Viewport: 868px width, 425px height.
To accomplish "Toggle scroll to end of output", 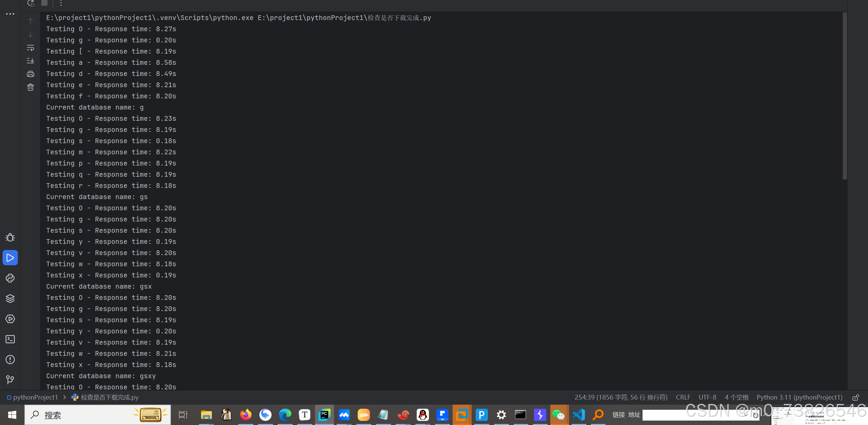I will click(31, 61).
